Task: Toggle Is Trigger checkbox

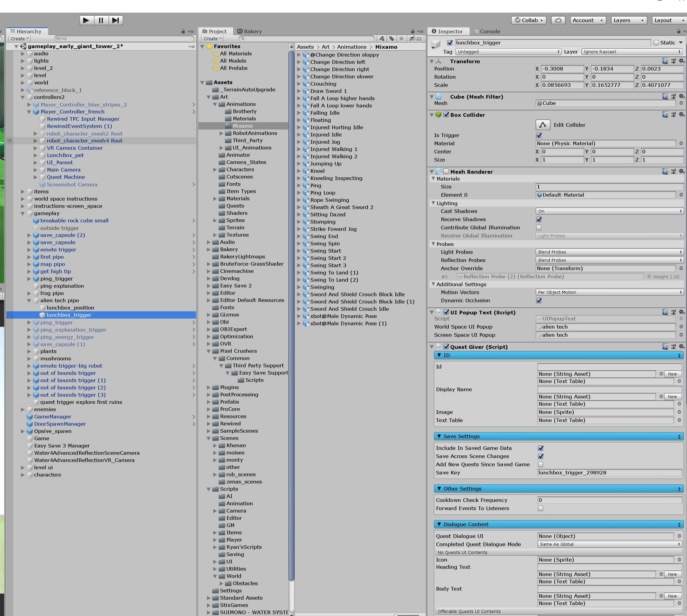Action: coord(539,135)
